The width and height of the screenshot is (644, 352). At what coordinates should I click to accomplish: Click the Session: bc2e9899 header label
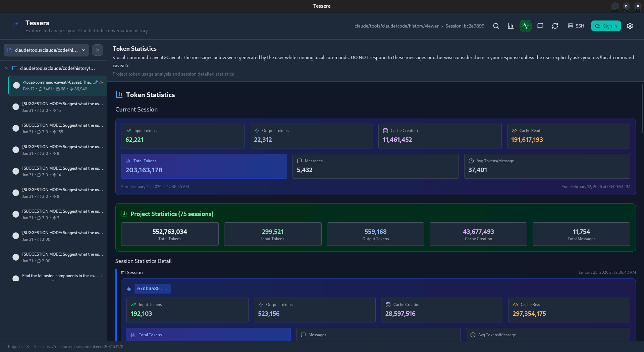[x=465, y=26]
